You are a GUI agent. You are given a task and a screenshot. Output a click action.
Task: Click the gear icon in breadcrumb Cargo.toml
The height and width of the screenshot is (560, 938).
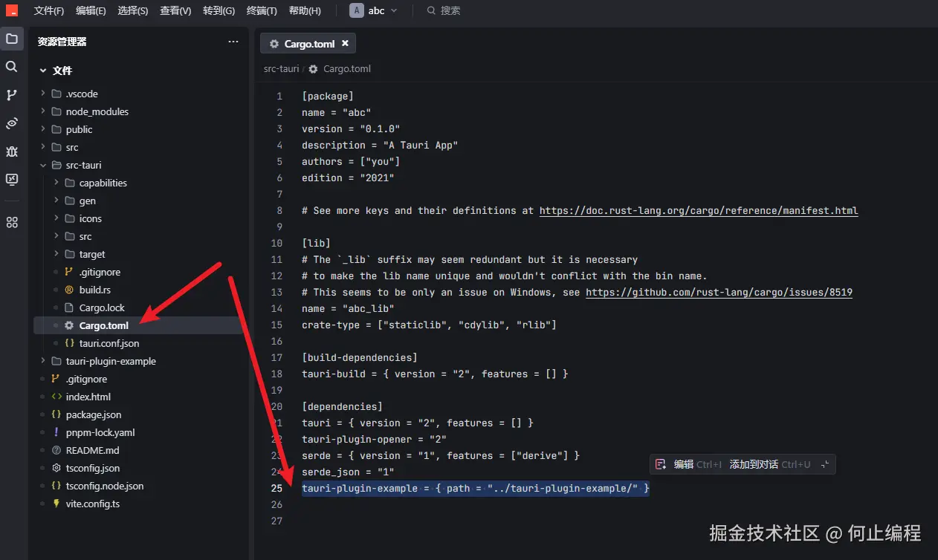click(x=314, y=68)
